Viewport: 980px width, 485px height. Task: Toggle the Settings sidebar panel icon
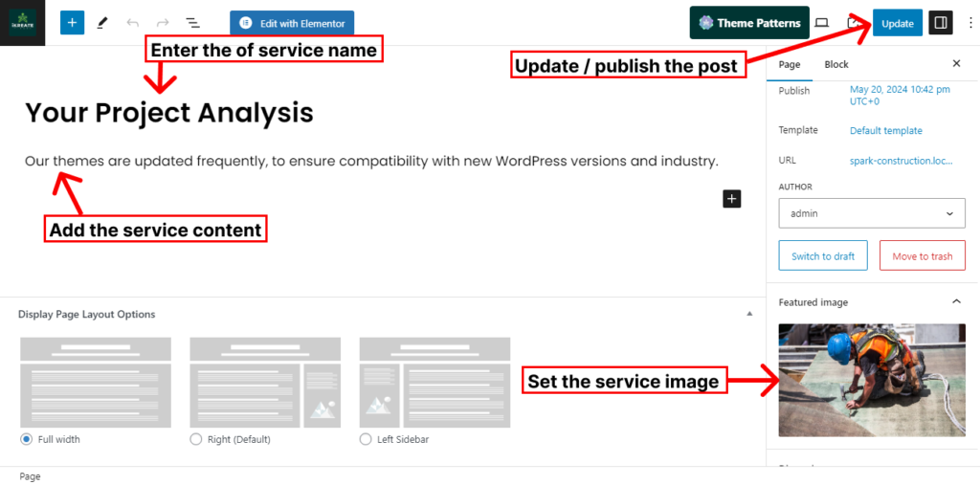[941, 23]
